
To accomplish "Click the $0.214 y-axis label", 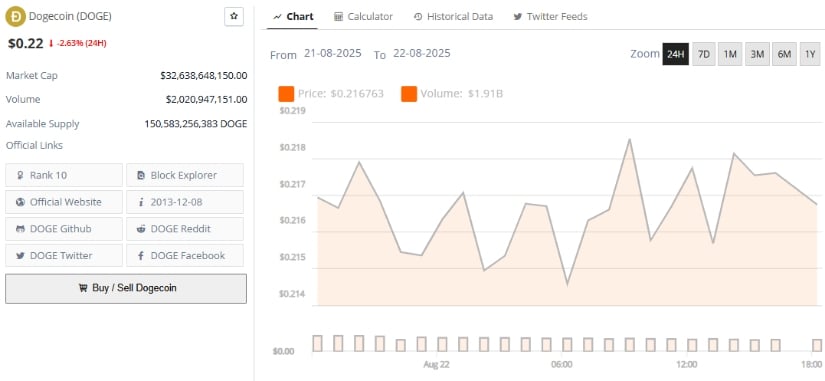I will click(x=292, y=294).
